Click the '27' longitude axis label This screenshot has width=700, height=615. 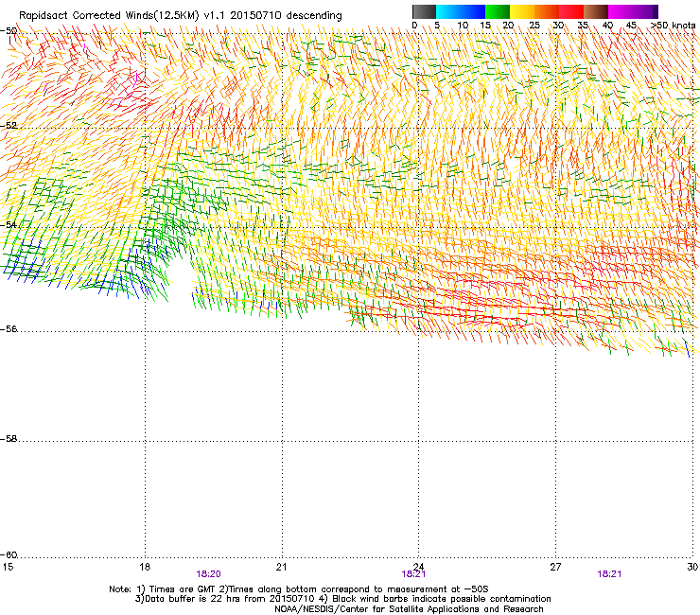(x=555, y=567)
